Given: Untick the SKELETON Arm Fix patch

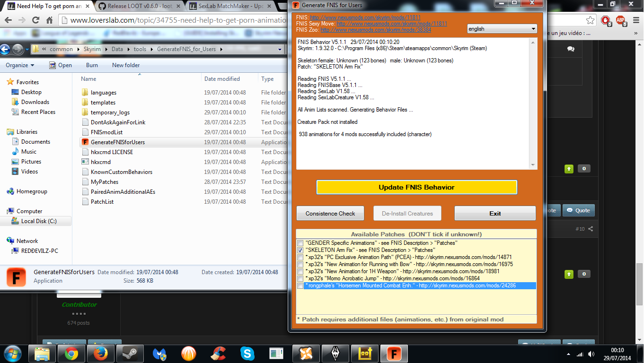Looking at the screenshot, I should (300, 250).
